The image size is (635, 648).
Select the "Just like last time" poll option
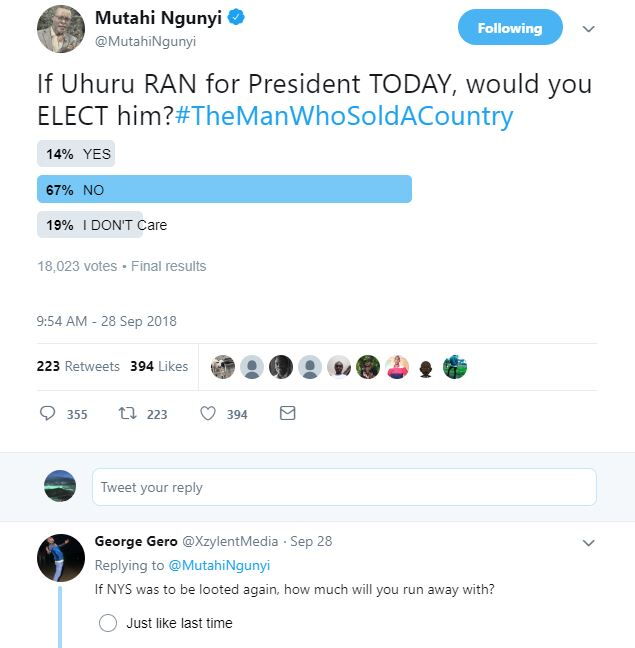109,623
